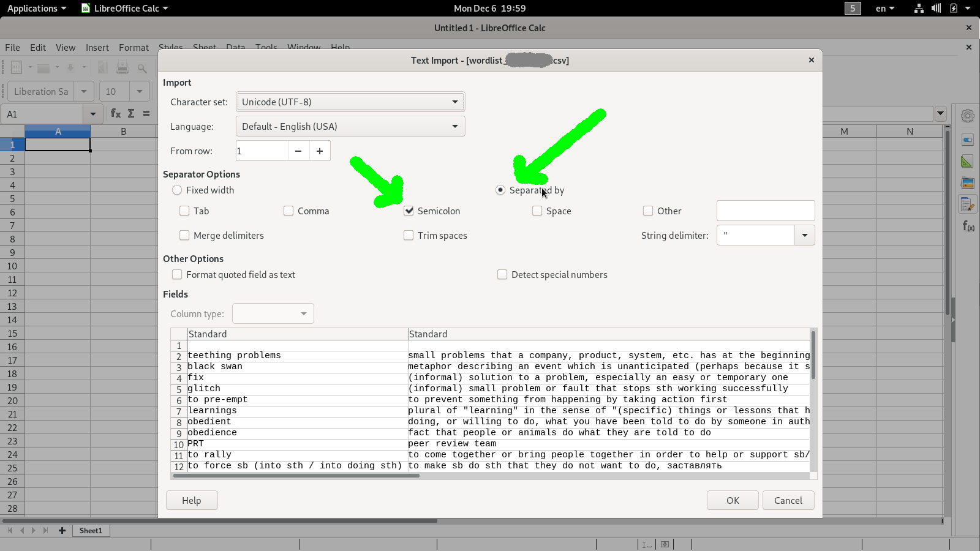
Task: Click OK to import the text
Action: click(733, 500)
